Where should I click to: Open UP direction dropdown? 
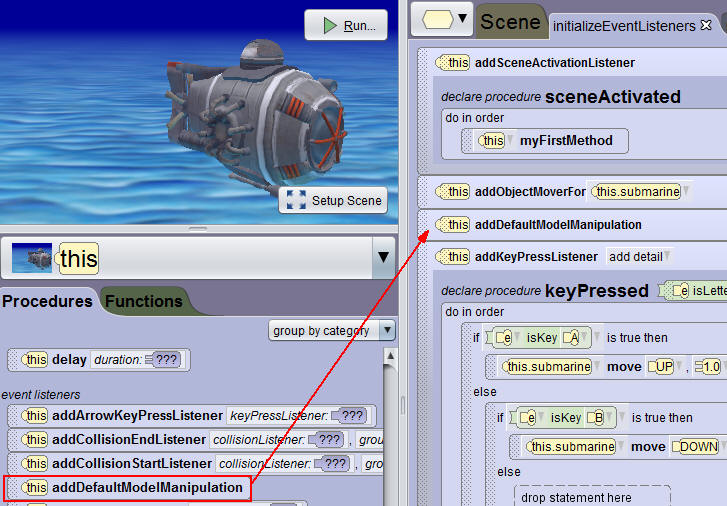679,366
